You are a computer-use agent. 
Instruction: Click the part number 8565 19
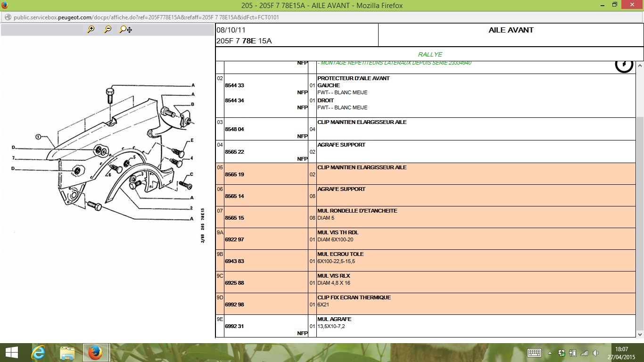point(234,174)
